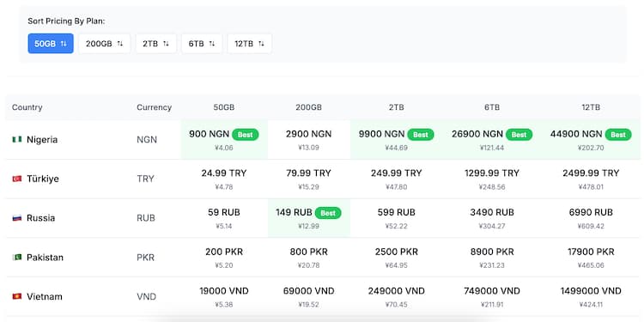The image size is (644, 322).
Task: Click the Country column header
Action: point(27,107)
